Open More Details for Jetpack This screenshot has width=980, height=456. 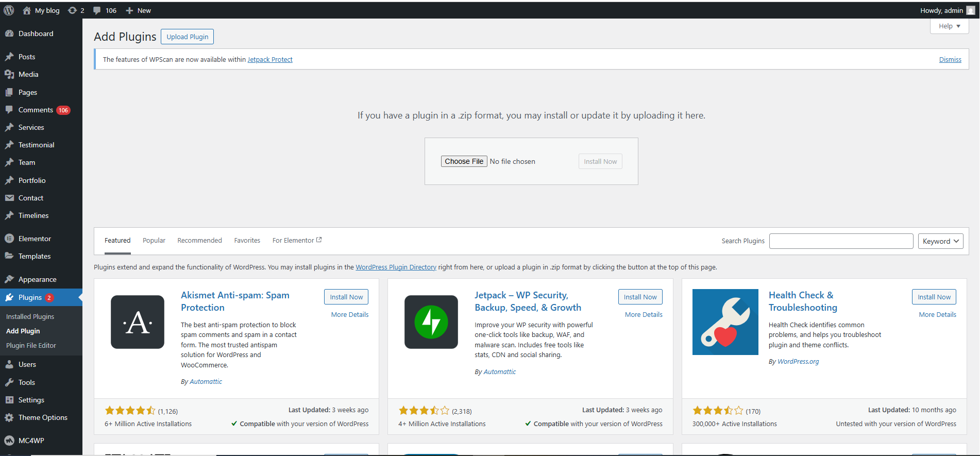click(644, 315)
